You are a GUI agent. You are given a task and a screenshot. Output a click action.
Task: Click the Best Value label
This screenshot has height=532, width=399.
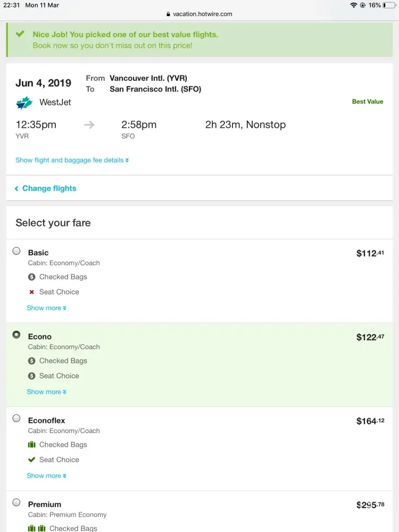pyautogui.click(x=367, y=102)
